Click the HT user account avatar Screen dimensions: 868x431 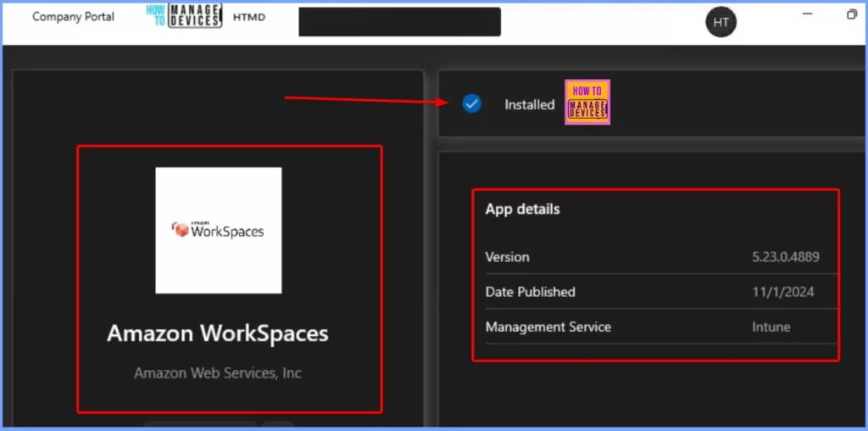coord(721,22)
